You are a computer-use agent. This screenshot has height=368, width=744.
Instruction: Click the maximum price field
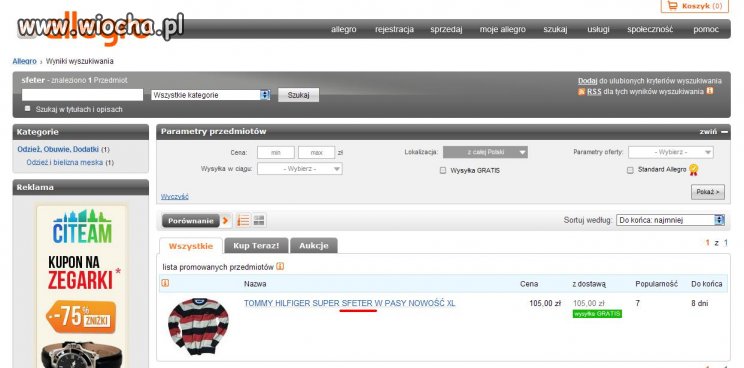tap(316, 153)
